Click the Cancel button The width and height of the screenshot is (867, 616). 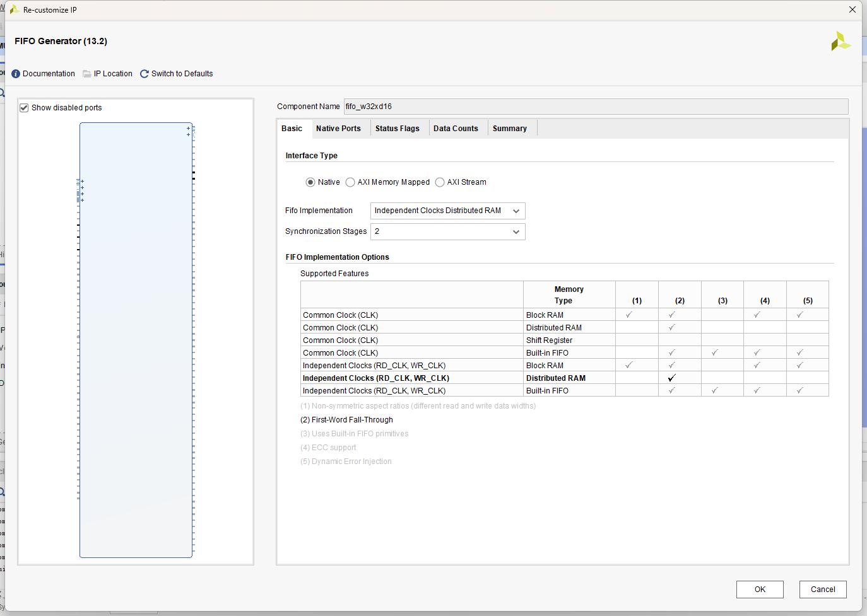[x=822, y=590]
